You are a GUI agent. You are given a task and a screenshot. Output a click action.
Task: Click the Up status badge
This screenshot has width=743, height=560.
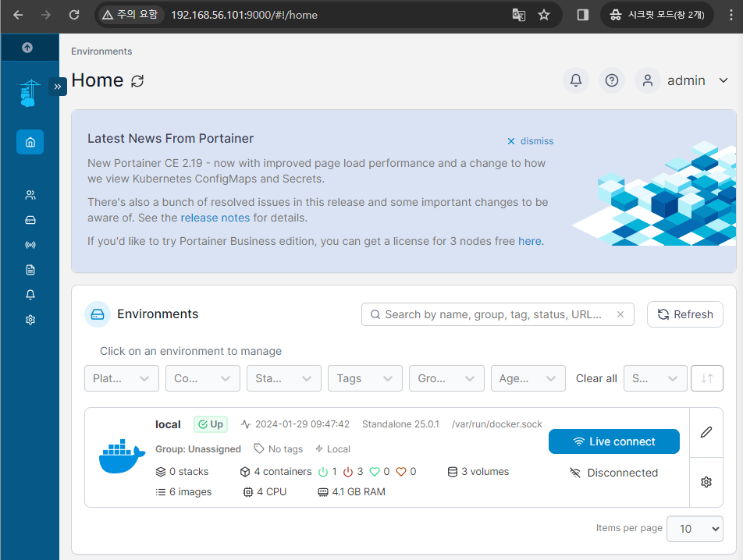pyautogui.click(x=211, y=424)
